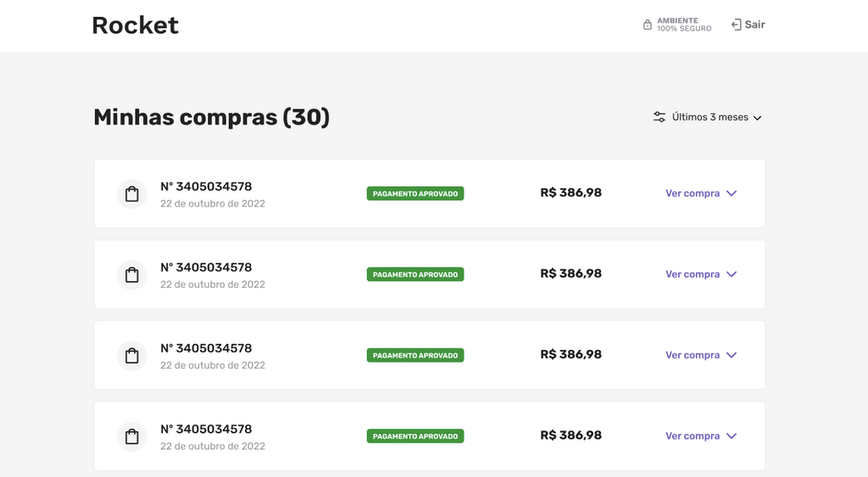868x477 pixels.
Task: Click the Rocket logo
Action: pos(135,25)
